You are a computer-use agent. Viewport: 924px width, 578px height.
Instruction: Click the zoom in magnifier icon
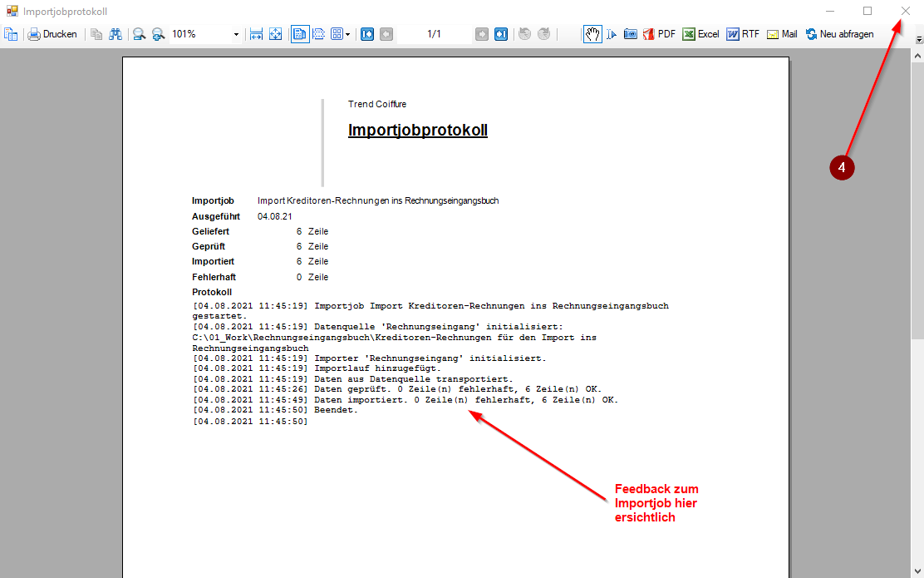pos(158,34)
